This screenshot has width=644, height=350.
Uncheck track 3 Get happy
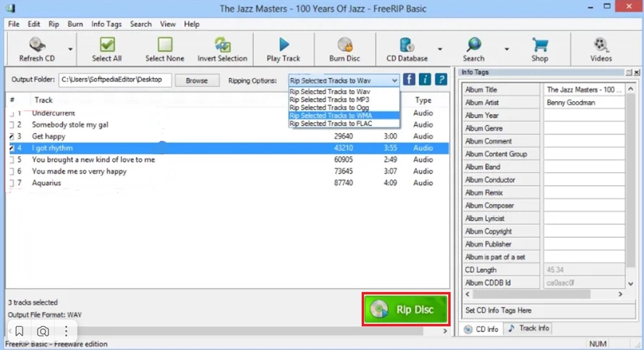pyautogui.click(x=12, y=136)
